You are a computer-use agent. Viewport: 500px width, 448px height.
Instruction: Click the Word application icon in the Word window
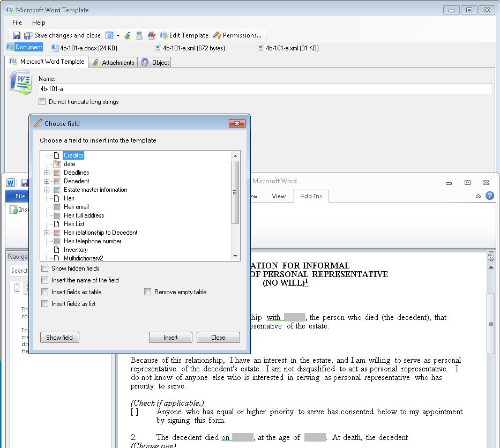tap(11, 183)
